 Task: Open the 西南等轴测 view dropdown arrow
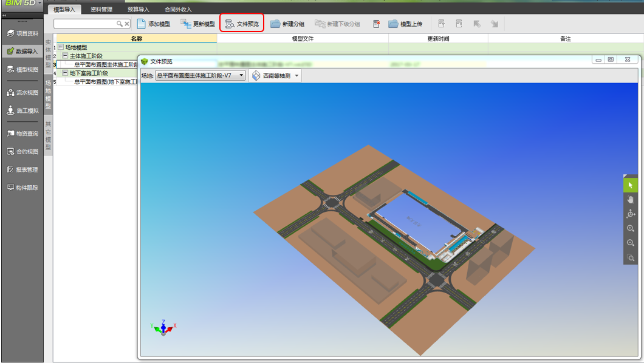tap(297, 75)
